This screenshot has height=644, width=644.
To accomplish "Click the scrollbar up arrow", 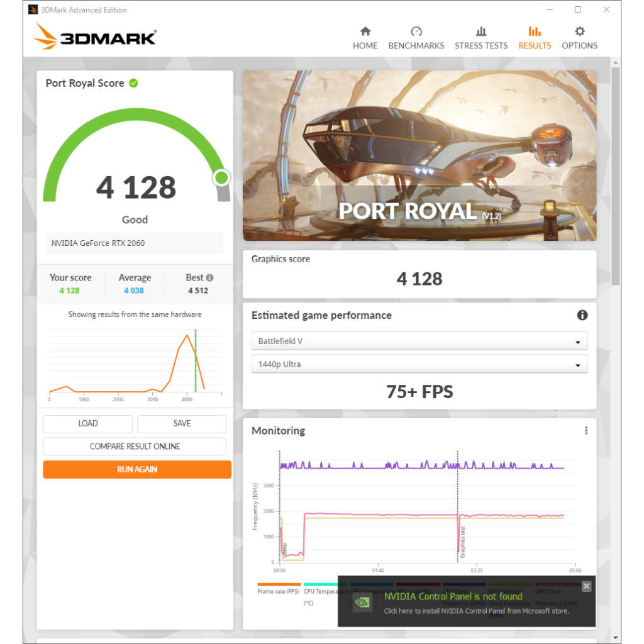I will coord(615,62).
